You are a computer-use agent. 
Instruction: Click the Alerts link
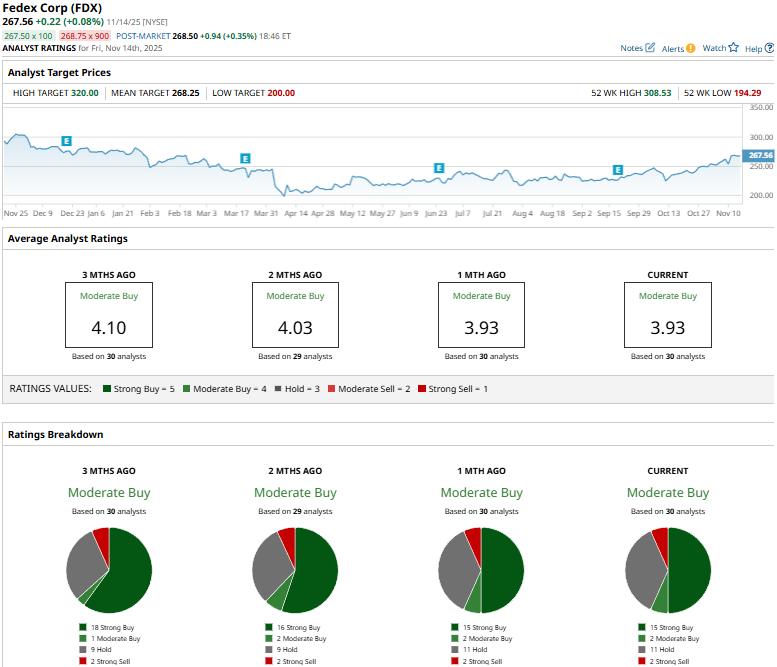(x=672, y=49)
